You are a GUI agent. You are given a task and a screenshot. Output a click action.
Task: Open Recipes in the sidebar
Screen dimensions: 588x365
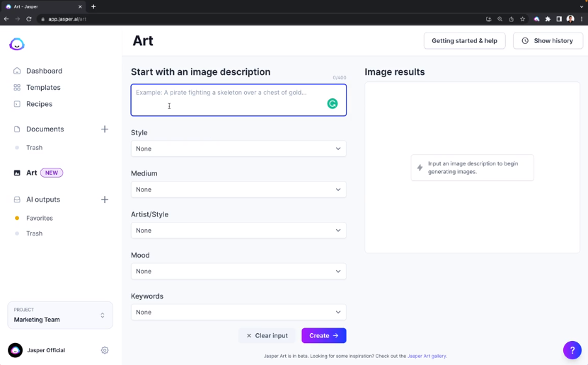click(39, 104)
